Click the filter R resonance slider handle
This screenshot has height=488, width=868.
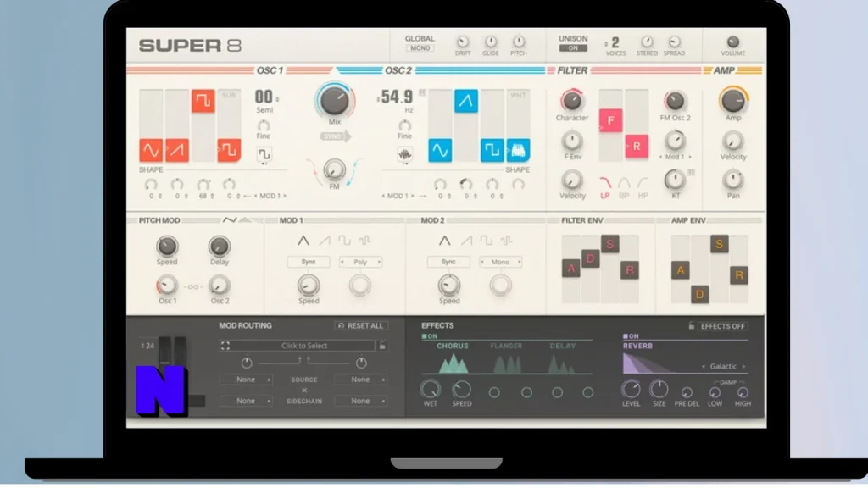637,147
